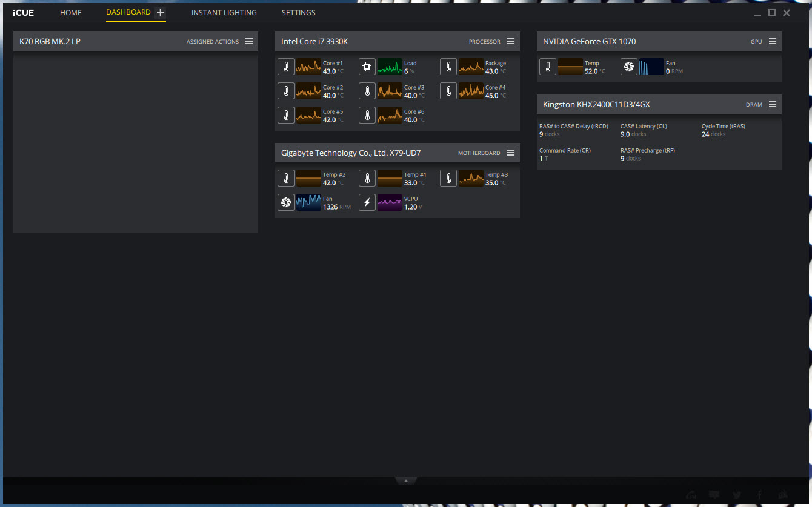This screenshot has height=507, width=812.
Task: Click the GPU Fan blue graph
Action: click(652, 67)
